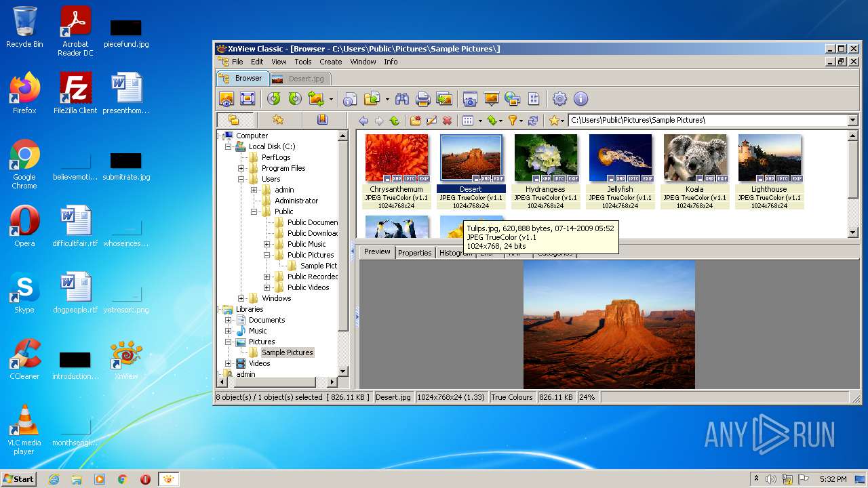Open the screen Capture camera icon

[x=470, y=99]
